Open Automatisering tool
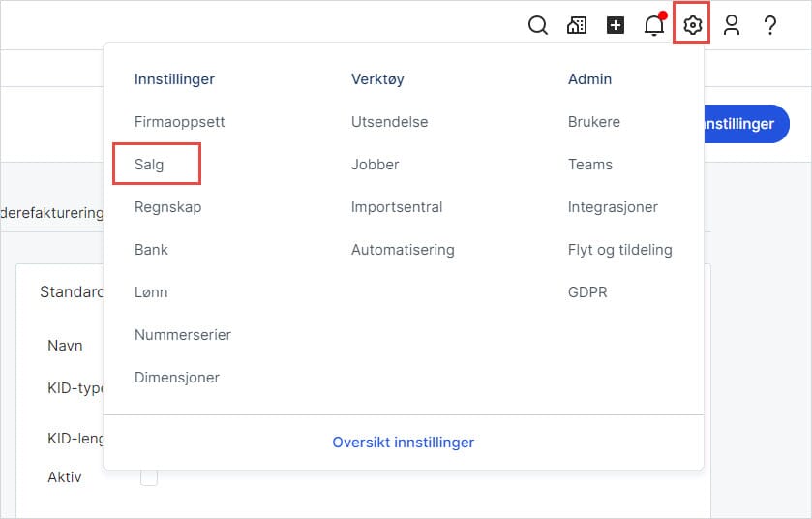Image resolution: width=812 pixels, height=519 pixels. 403,250
